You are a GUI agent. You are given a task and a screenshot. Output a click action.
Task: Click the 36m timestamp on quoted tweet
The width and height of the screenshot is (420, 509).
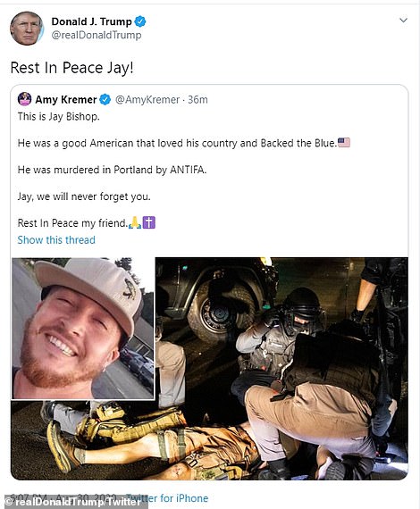point(197,99)
